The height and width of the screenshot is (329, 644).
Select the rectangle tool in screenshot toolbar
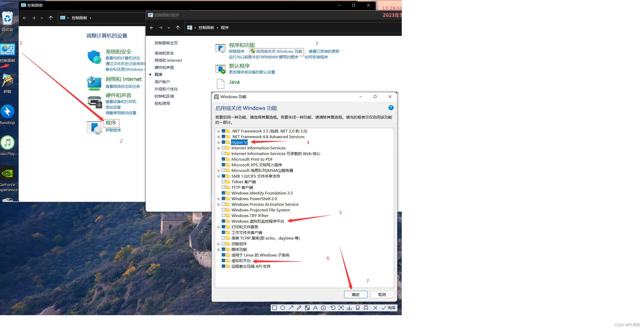[275, 308]
